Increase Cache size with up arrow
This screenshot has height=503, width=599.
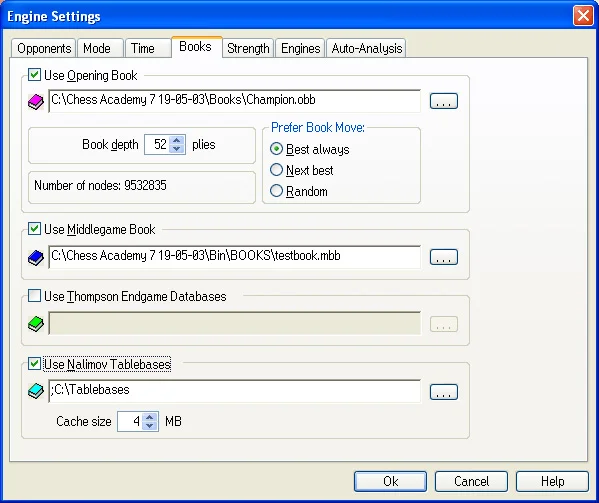[x=150, y=417]
